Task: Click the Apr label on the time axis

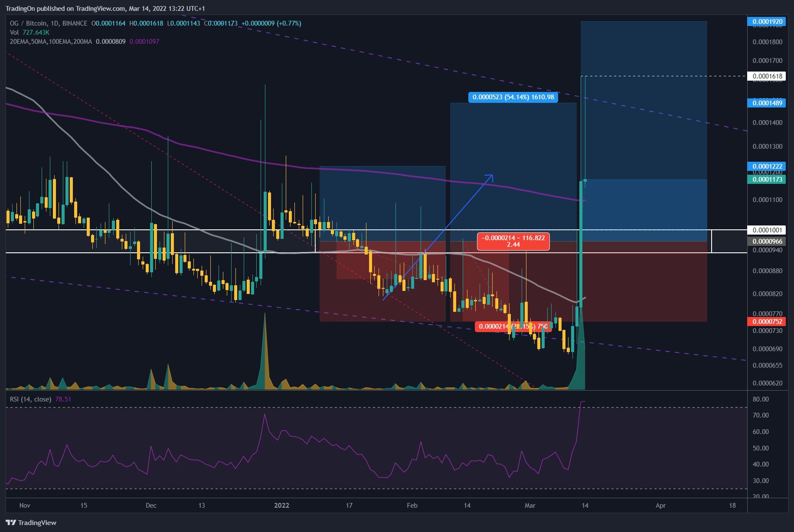Action: tap(660, 506)
